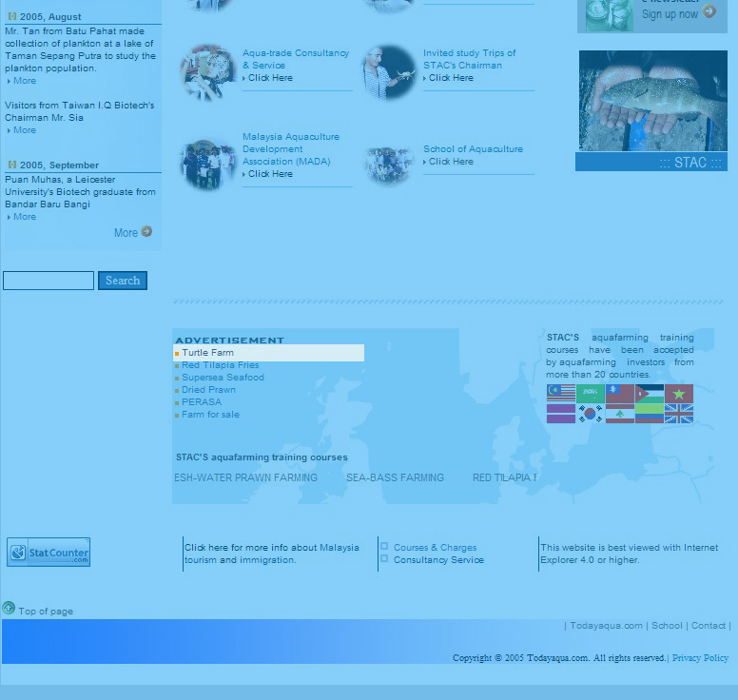
Task: Select the South Korea flag icon
Action: (591, 414)
